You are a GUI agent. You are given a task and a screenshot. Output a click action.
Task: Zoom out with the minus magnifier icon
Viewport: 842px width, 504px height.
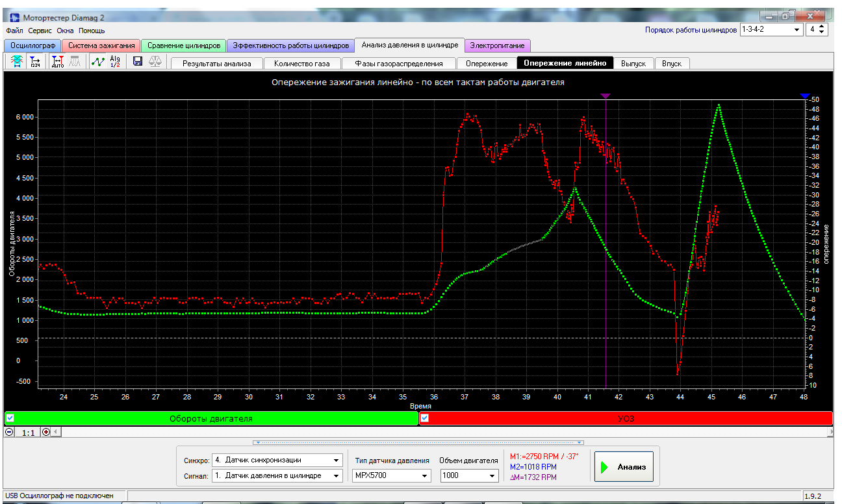(10, 432)
